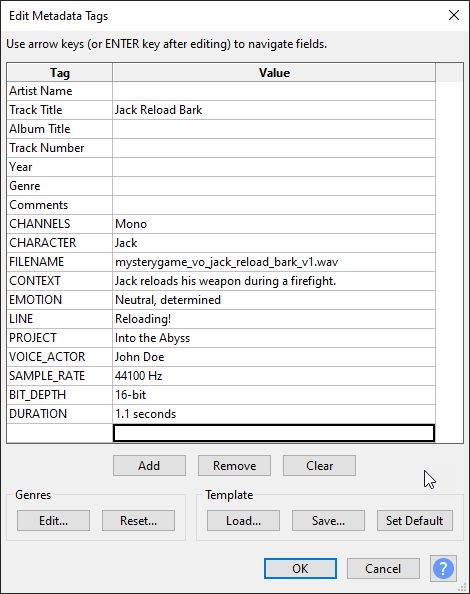Click the 'CHARACTER' tag cell
This screenshot has width=470, height=594.
click(x=59, y=243)
